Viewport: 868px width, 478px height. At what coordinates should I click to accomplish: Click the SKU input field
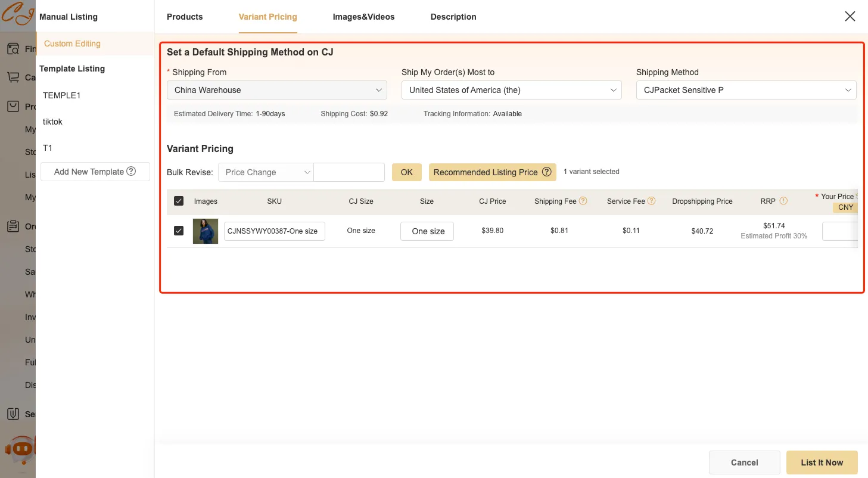coord(274,231)
